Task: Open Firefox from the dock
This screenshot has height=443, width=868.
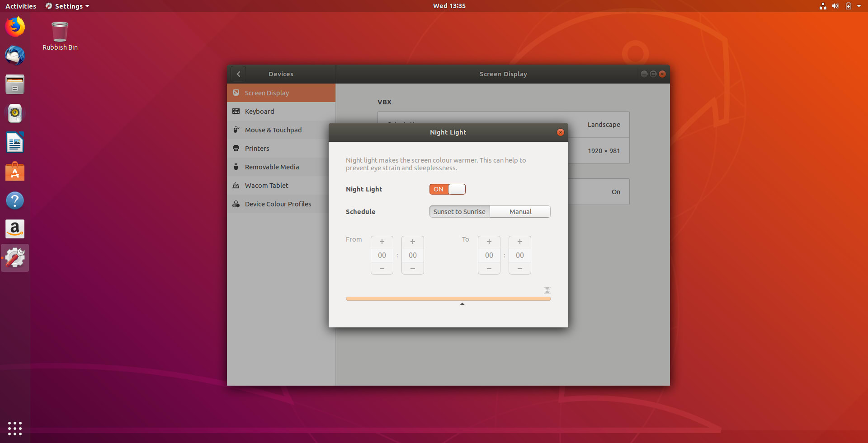Action: (x=15, y=27)
